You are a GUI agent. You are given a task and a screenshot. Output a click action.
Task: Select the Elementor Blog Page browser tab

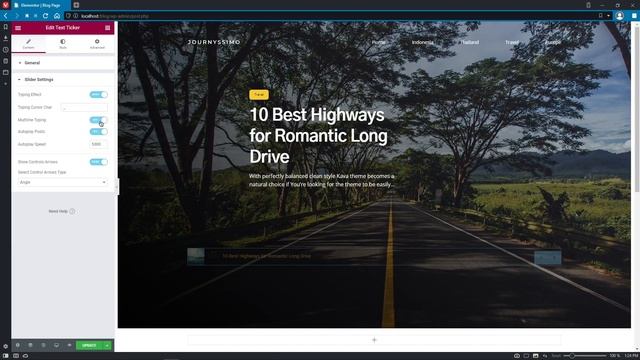click(40, 5)
